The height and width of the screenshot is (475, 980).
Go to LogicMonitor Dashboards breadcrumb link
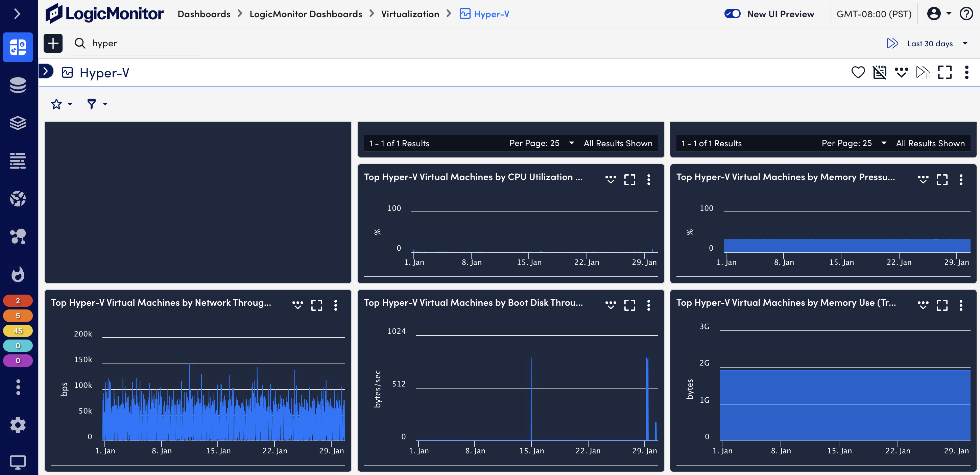tap(306, 14)
